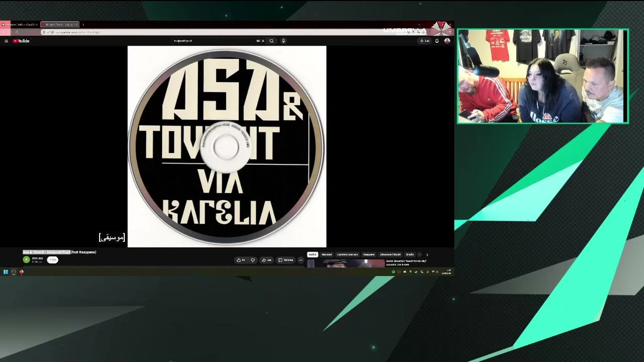
Task: Open the recommended video thumbnail
Action: 346,263
